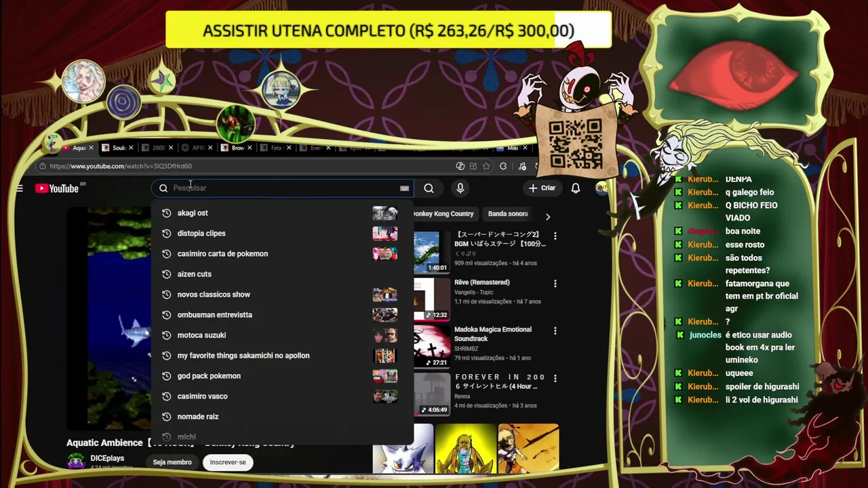Click junocles username in the stream chat

(705, 335)
